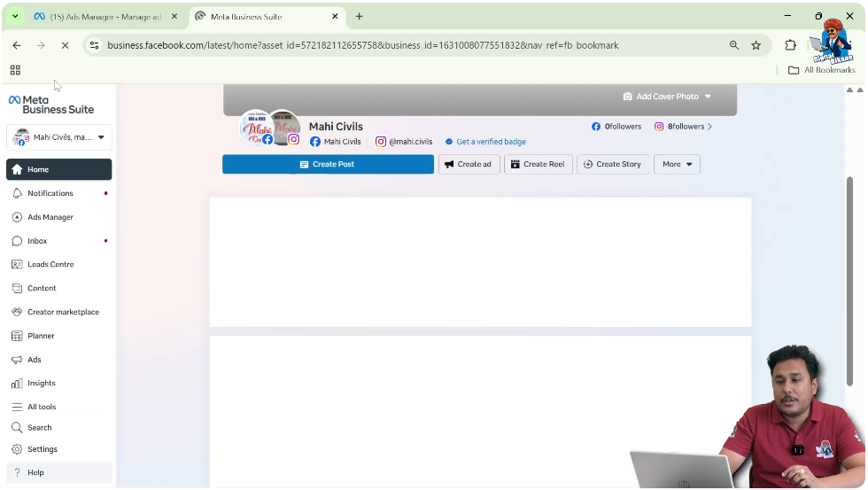Click the Create Post button
This screenshot has width=868, height=490.
click(x=328, y=164)
